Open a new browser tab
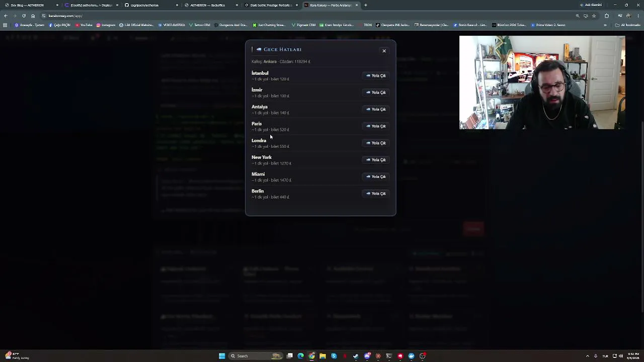This screenshot has width=644, height=362. pos(366,5)
